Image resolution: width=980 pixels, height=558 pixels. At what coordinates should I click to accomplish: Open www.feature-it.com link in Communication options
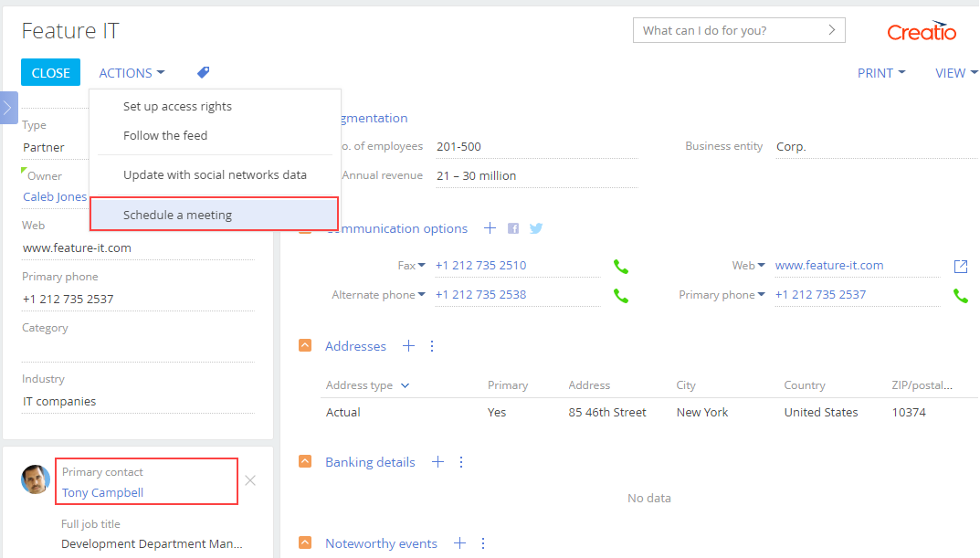click(829, 266)
